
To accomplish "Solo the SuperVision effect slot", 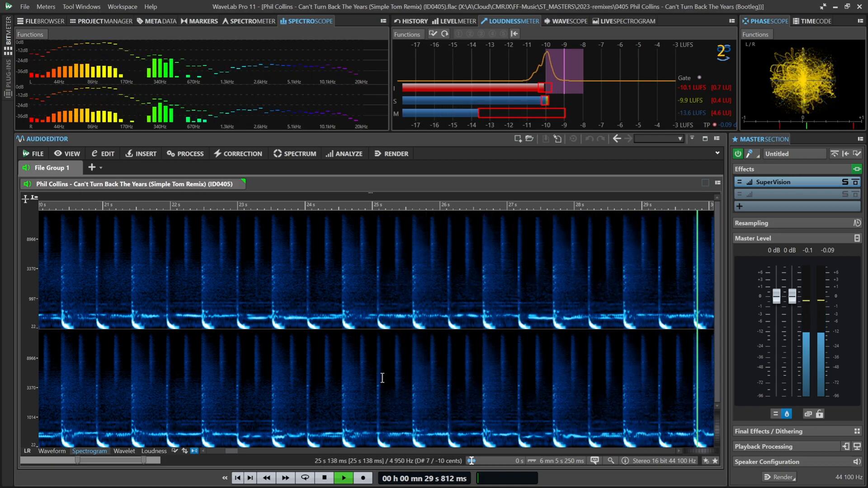I will [844, 182].
